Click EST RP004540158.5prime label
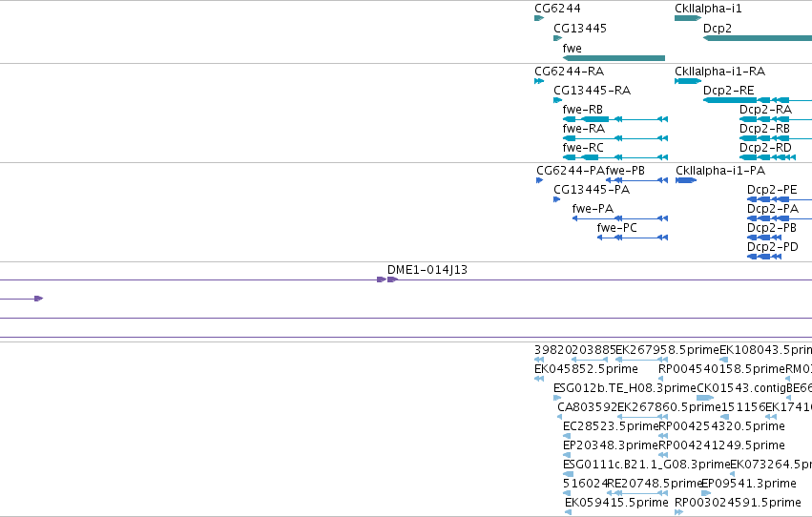The width and height of the screenshot is (812, 517). click(722, 369)
